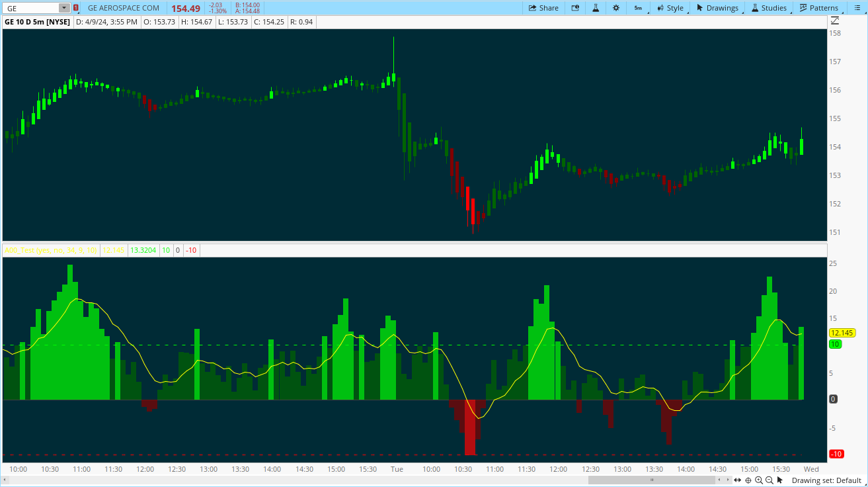Open chart settings gear icon
This screenshot has width=868, height=487.
[616, 8]
